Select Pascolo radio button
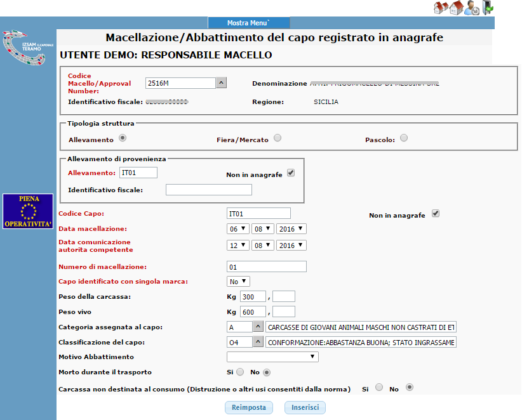 (403, 138)
